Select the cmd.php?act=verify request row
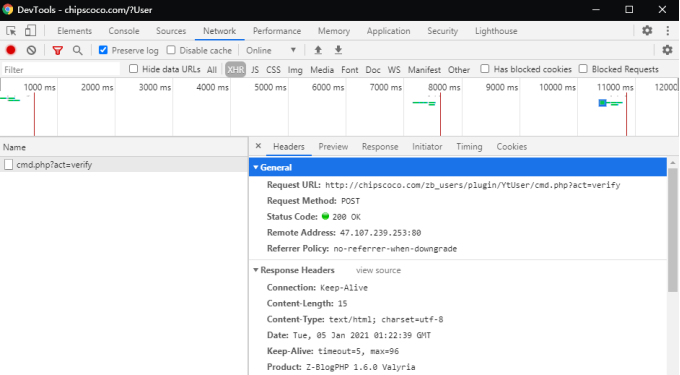The height and width of the screenshot is (375, 680). click(124, 165)
